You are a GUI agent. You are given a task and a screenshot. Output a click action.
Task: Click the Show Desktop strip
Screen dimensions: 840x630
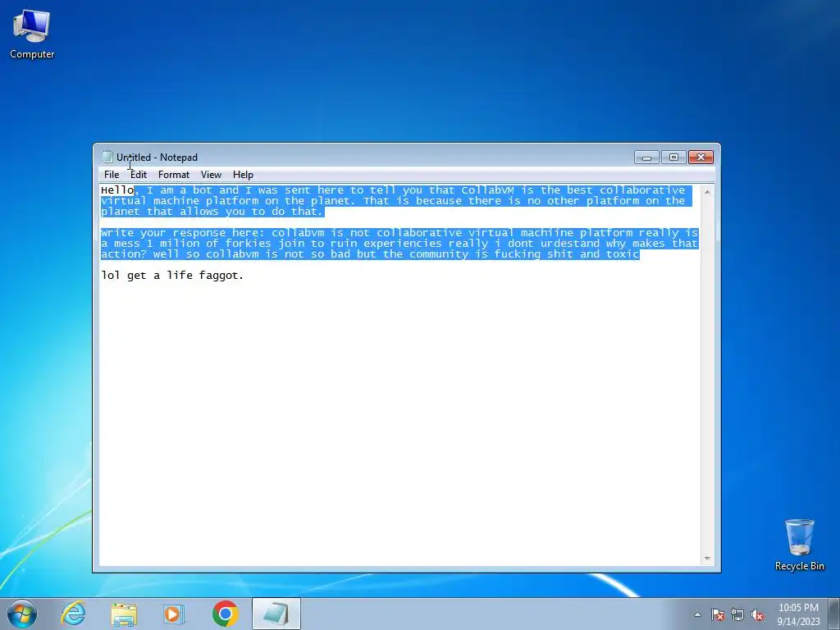(834, 614)
